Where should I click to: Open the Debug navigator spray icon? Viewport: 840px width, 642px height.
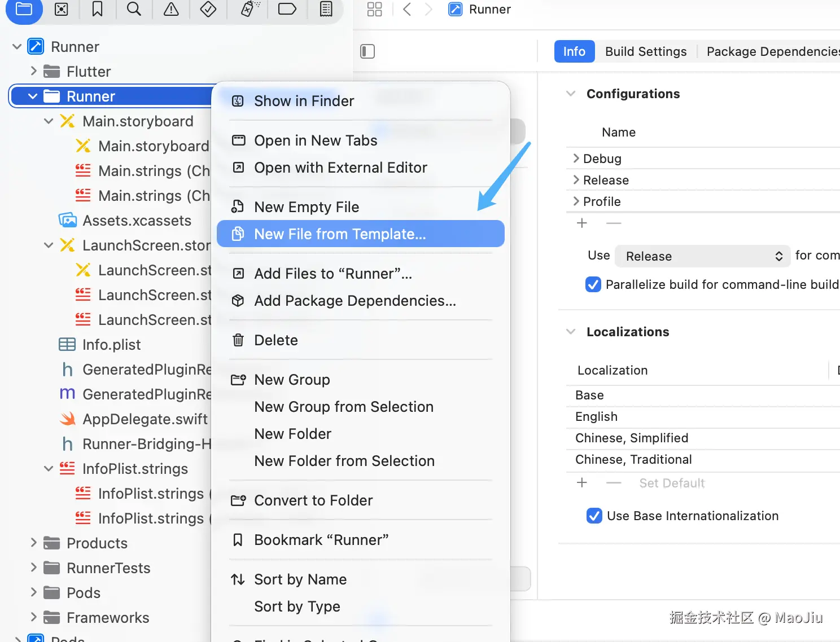point(250,9)
